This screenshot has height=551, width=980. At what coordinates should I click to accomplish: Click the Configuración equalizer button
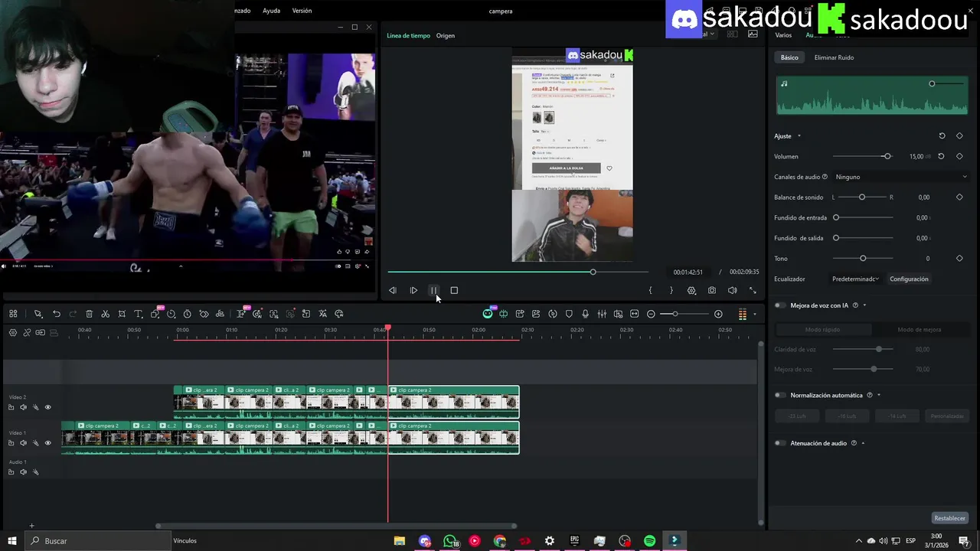tap(909, 279)
